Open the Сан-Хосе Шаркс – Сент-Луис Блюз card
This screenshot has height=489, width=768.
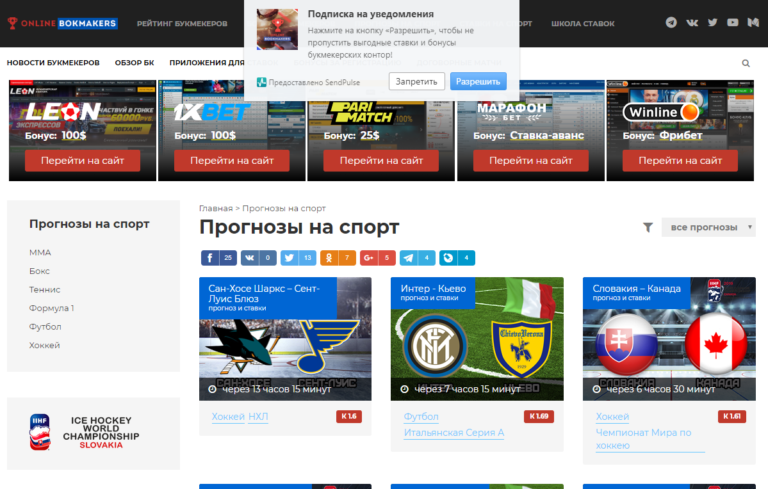tap(285, 339)
